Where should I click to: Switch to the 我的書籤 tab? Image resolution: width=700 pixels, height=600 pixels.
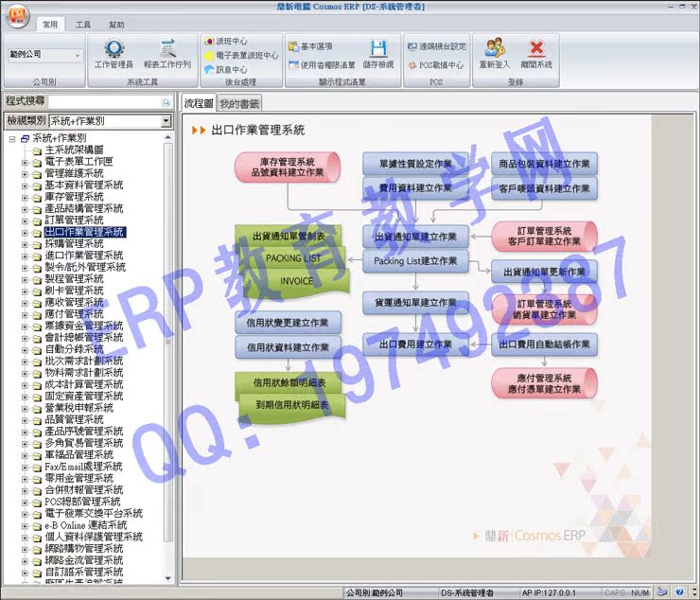click(239, 104)
